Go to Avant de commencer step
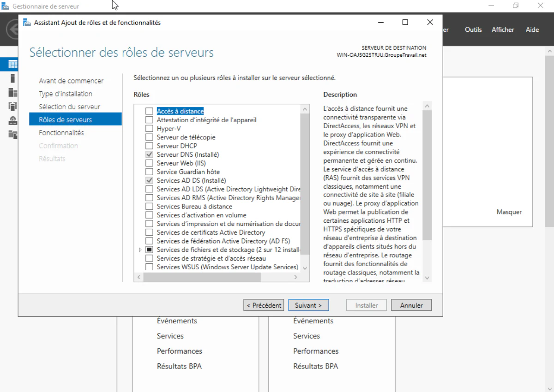The image size is (554, 392). point(71,81)
